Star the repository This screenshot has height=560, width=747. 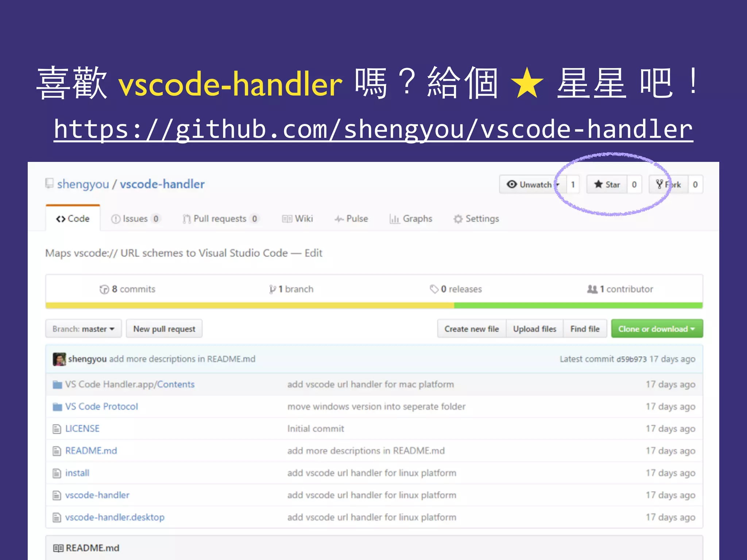607,184
